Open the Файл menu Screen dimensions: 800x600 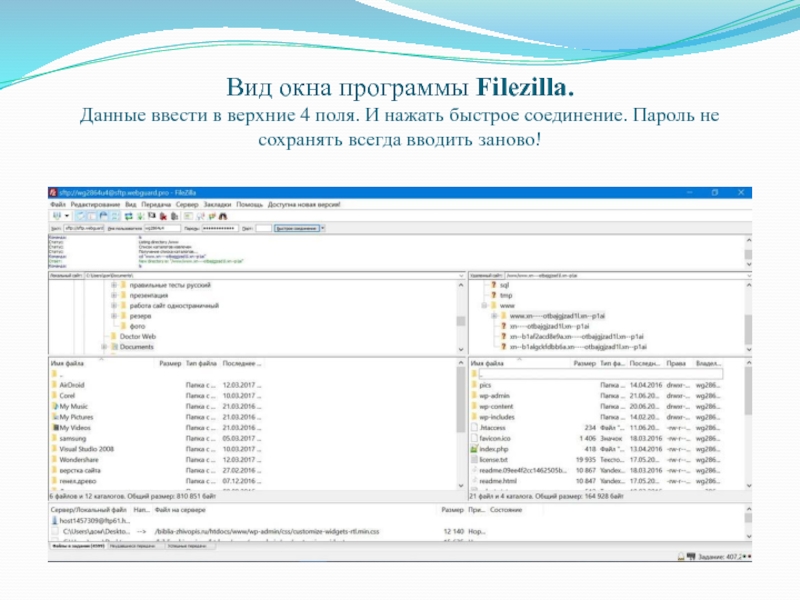click(58, 205)
